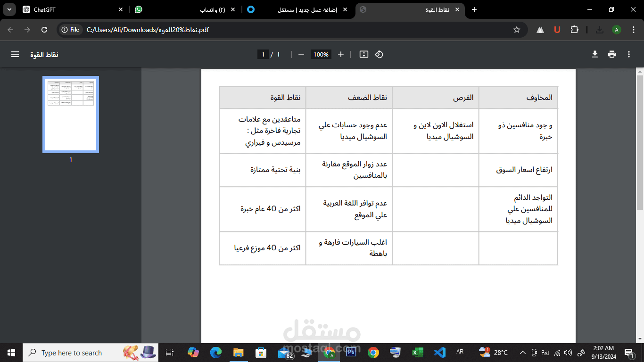This screenshot has width=644, height=362.
Task: Select page 1 thumbnail
Action: pyautogui.click(x=71, y=115)
